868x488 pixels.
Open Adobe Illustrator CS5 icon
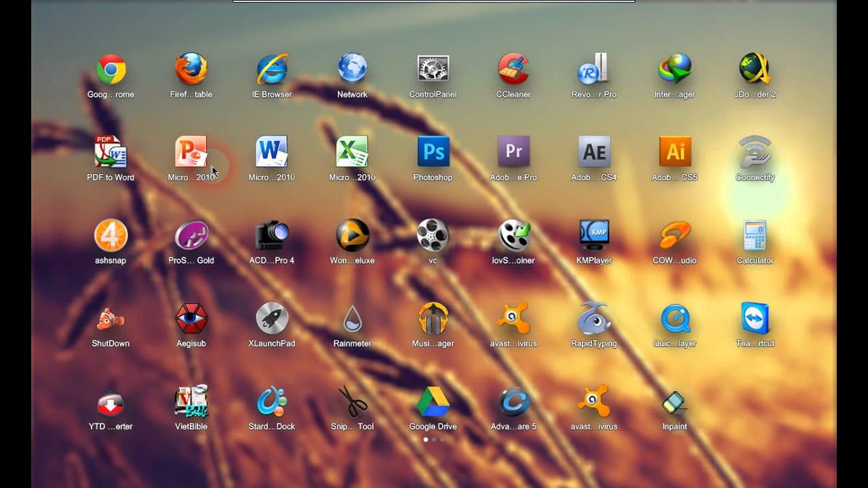click(x=675, y=152)
